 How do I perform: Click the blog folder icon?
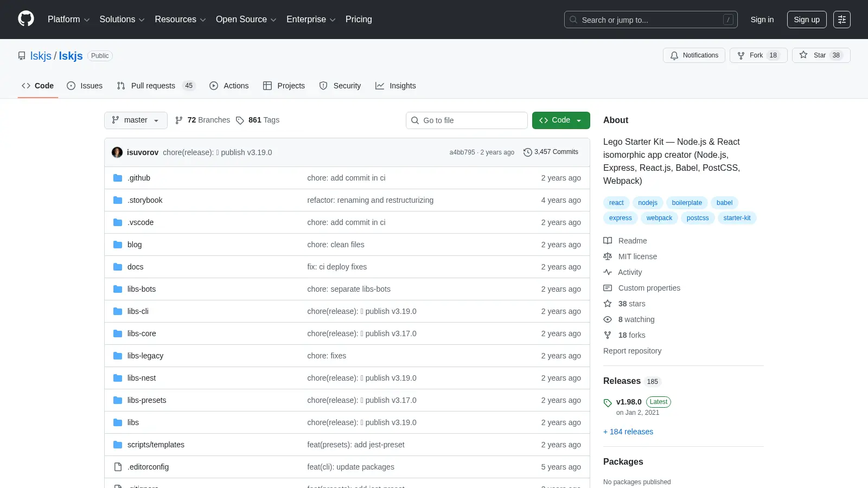tap(118, 245)
